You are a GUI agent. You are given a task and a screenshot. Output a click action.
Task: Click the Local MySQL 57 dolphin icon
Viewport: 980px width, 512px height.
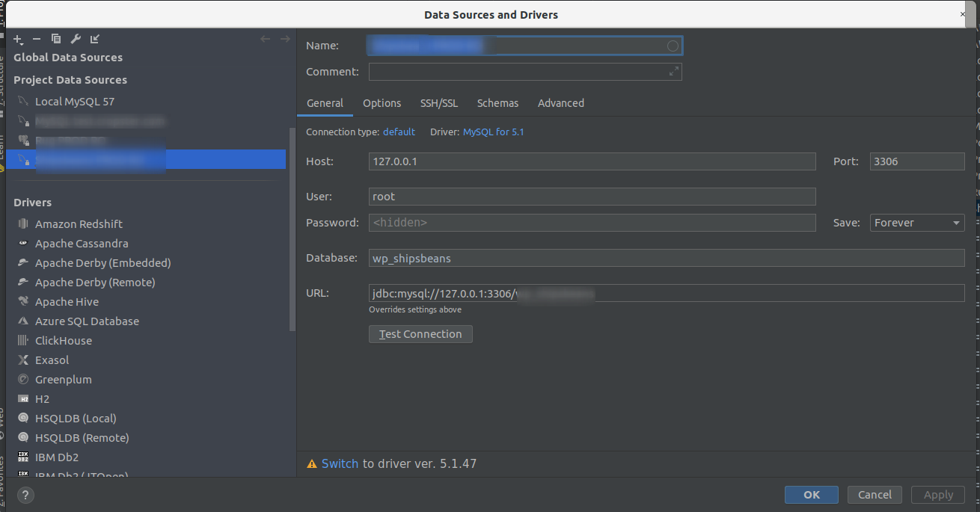click(23, 101)
